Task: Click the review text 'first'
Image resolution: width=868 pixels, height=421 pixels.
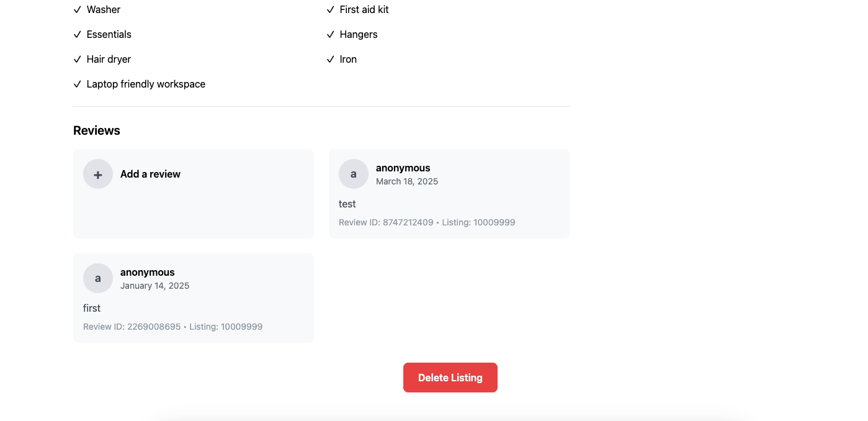Action: (x=92, y=308)
